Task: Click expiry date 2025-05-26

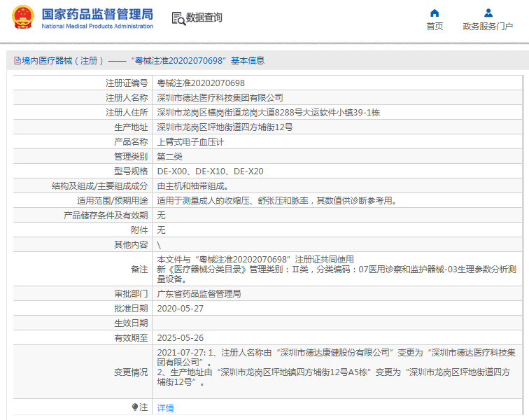Action: [x=180, y=338]
